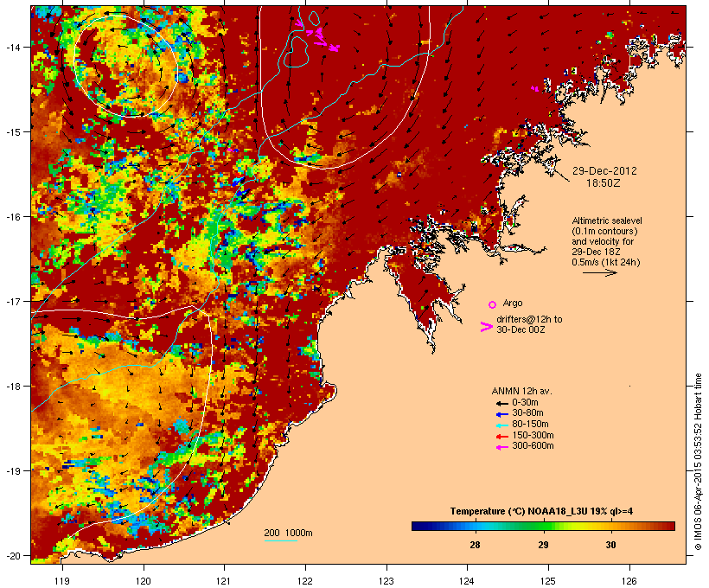Click the latitude axis label -14
Image resolution: width=709 pixels, height=588 pixels.
tap(13, 47)
